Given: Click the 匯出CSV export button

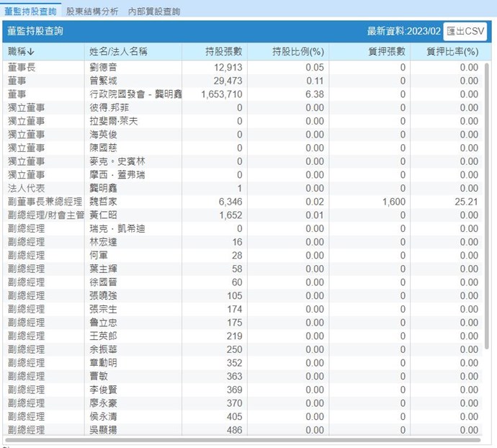Looking at the screenshot, I should 465,31.
